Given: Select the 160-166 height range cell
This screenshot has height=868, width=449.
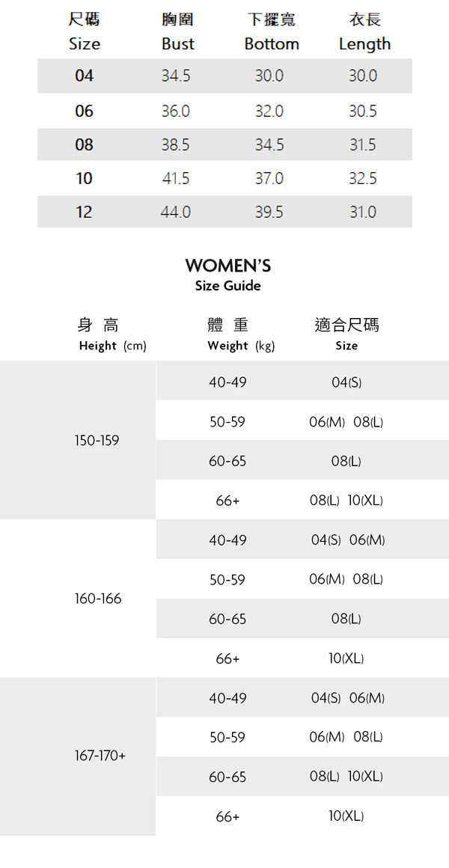Looking at the screenshot, I should pos(97,599).
